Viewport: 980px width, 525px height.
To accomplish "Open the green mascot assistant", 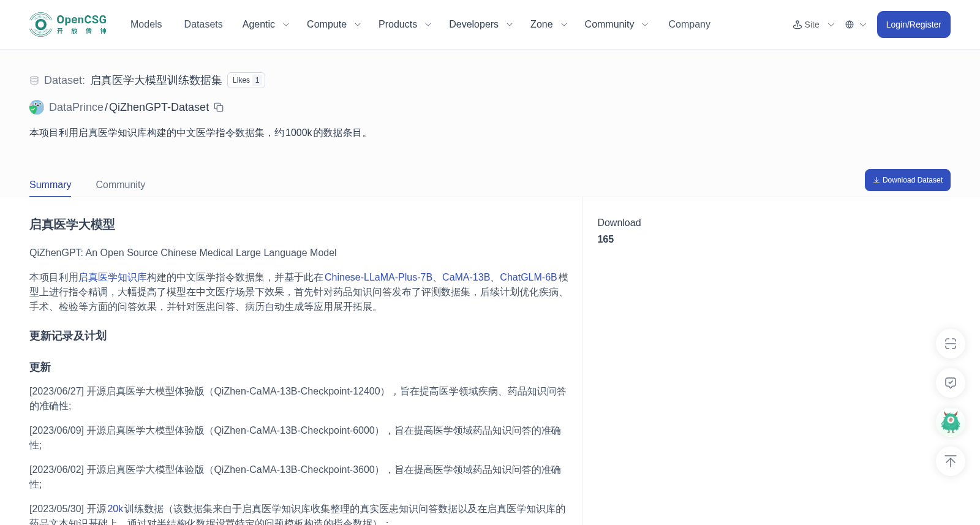I will (951, 422).
